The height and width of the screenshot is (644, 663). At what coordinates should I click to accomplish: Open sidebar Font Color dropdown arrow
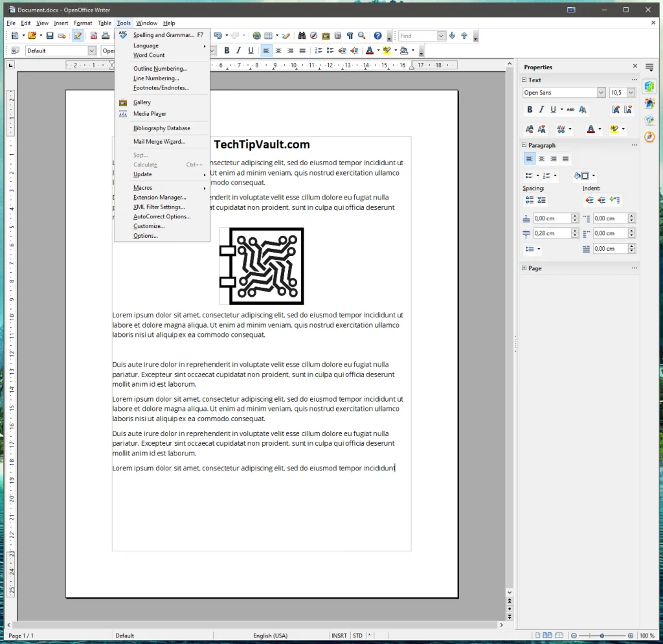(x=600, y=129)
